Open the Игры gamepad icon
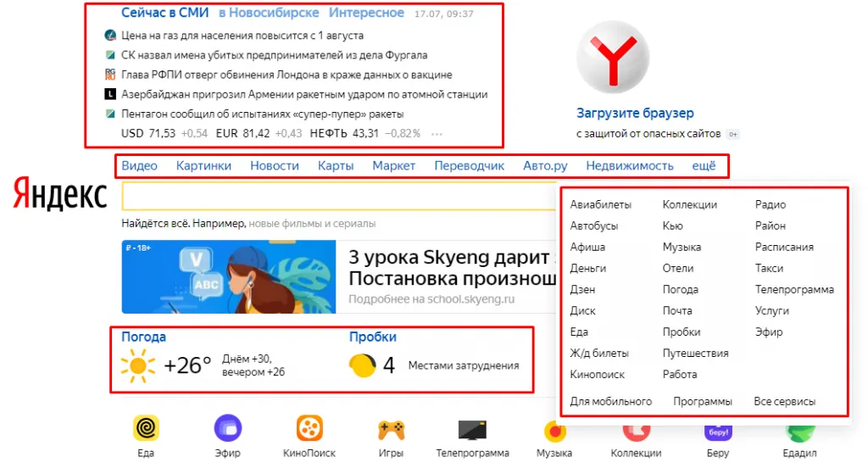 (x=391, y=429)
